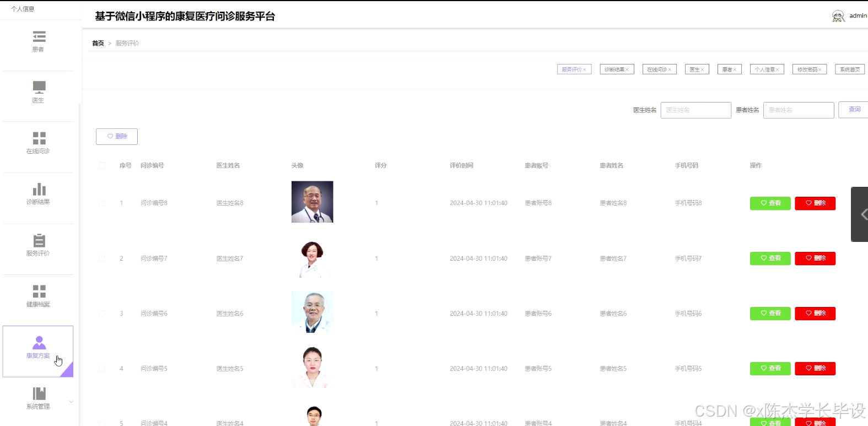
Task: Click the admin username text
Action: click(858, 16)
